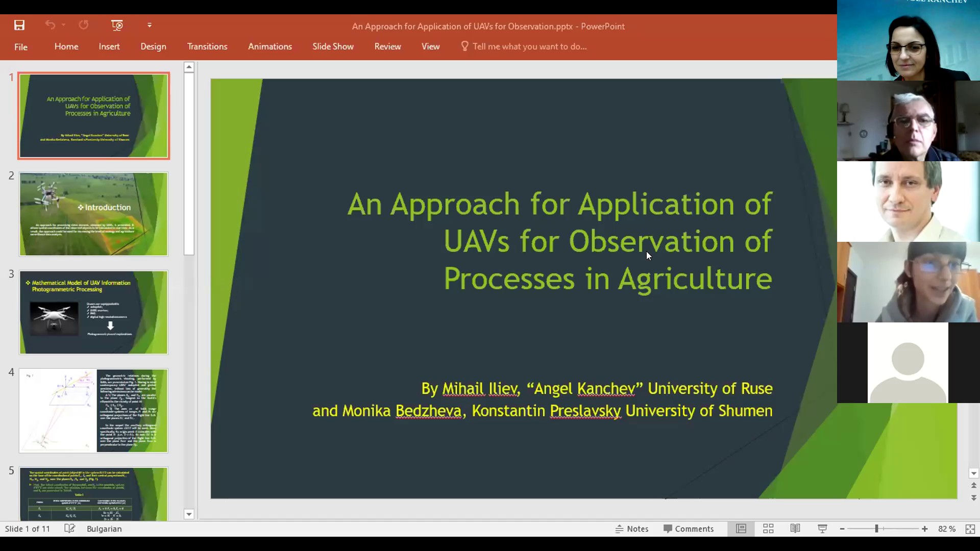Click the thumbnail pane scroll down arrow
980x551 pixels.
(189, 514)
